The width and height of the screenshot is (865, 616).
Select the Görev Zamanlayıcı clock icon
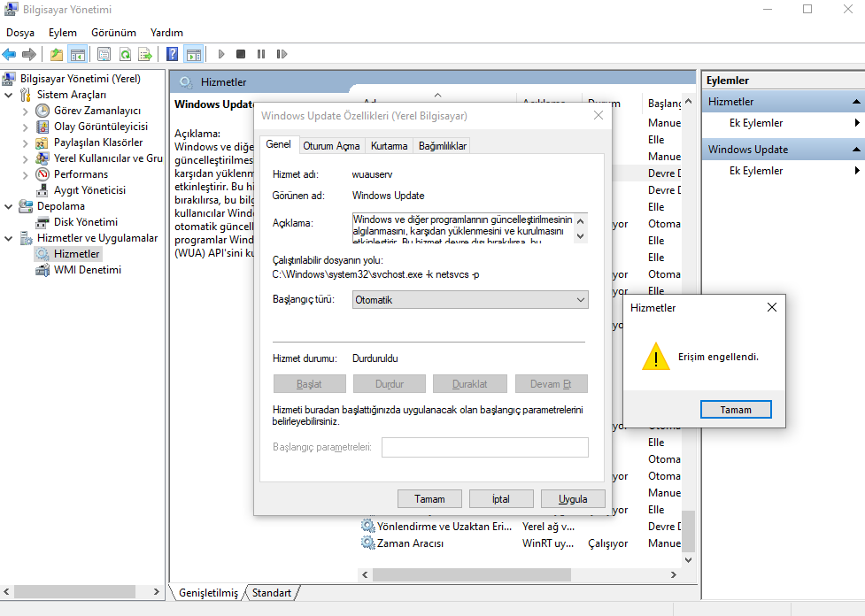tap(42, 111)
